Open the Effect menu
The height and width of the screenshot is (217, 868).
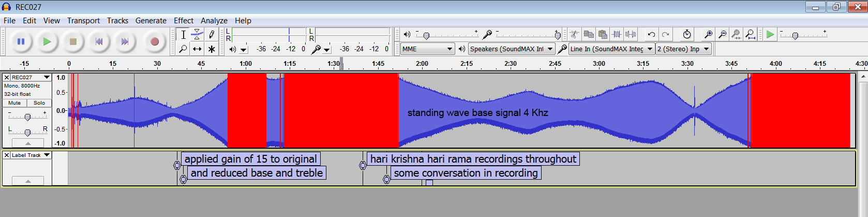click(183, 21)
